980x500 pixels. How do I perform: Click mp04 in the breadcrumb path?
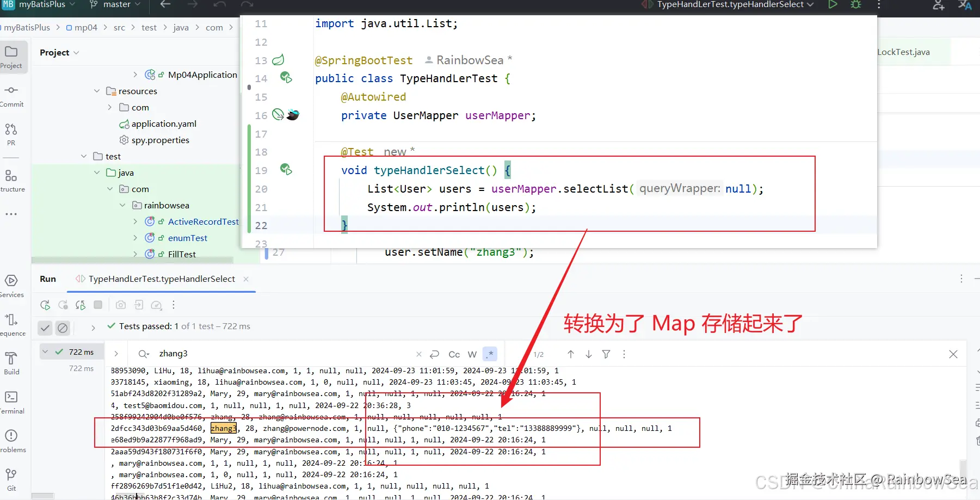(82, 27)
